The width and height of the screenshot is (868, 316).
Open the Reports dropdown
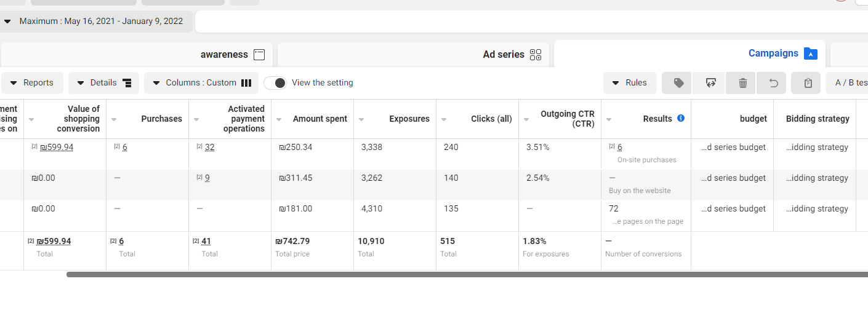[31, 83]
